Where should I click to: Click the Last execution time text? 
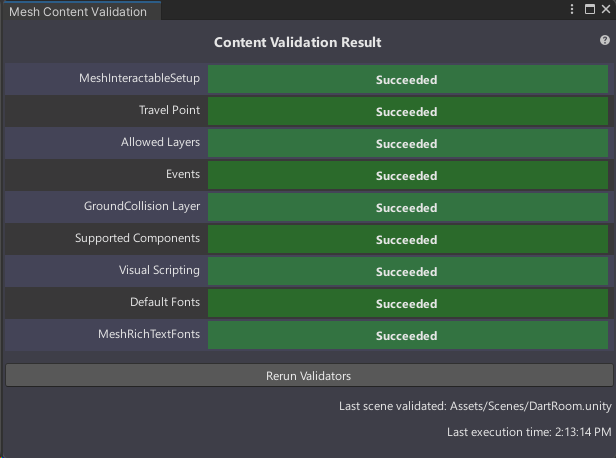pos(529,432)
